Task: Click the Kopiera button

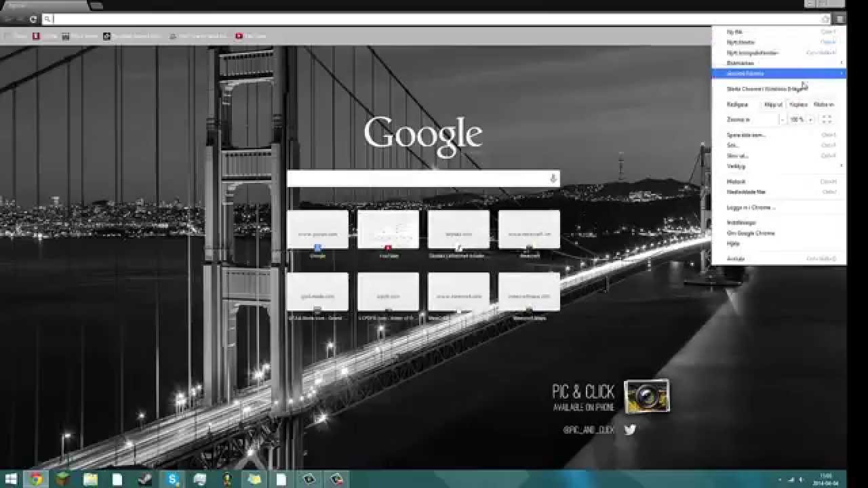Action: click(798, 104)
